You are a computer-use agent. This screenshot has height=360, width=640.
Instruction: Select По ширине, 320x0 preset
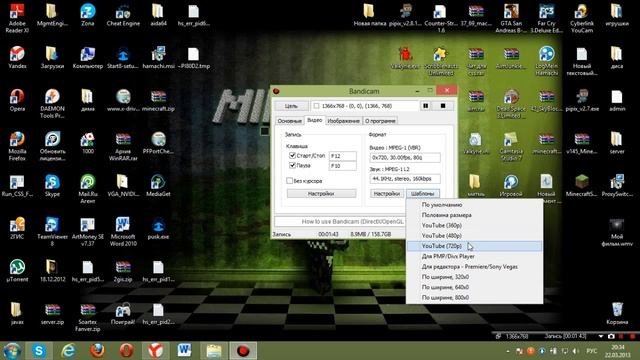[x=474, y=277]
